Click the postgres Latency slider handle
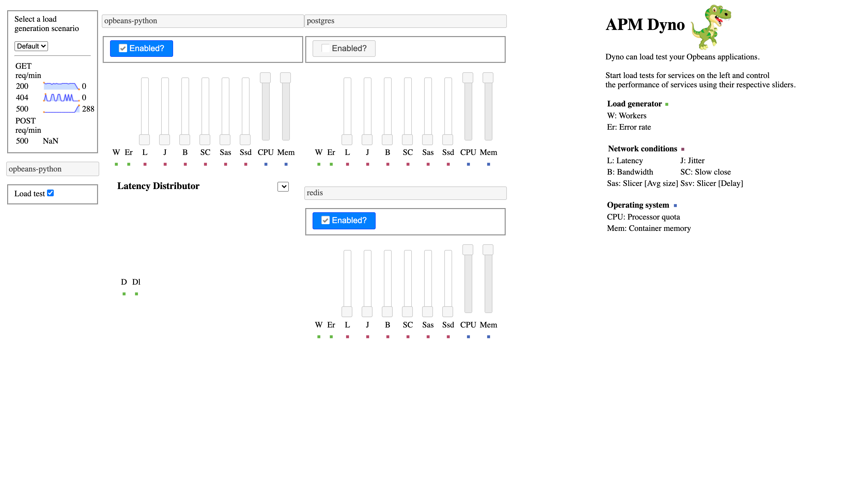The image size is (868, 485). pyautogui.click(x=347, y=139)
